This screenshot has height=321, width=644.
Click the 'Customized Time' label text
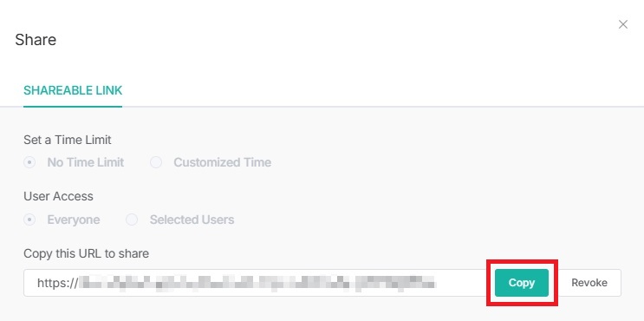click(222, 162)
